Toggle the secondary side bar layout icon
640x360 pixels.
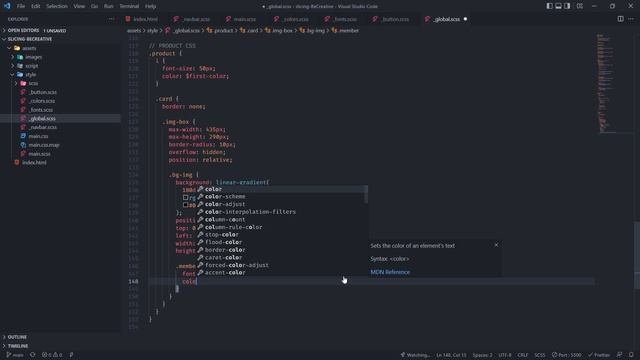click(567, 6)
